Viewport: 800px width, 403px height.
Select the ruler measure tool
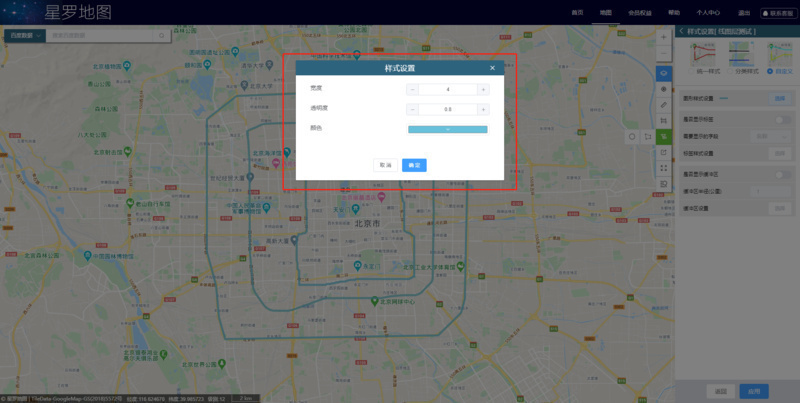tap(664, 105)
